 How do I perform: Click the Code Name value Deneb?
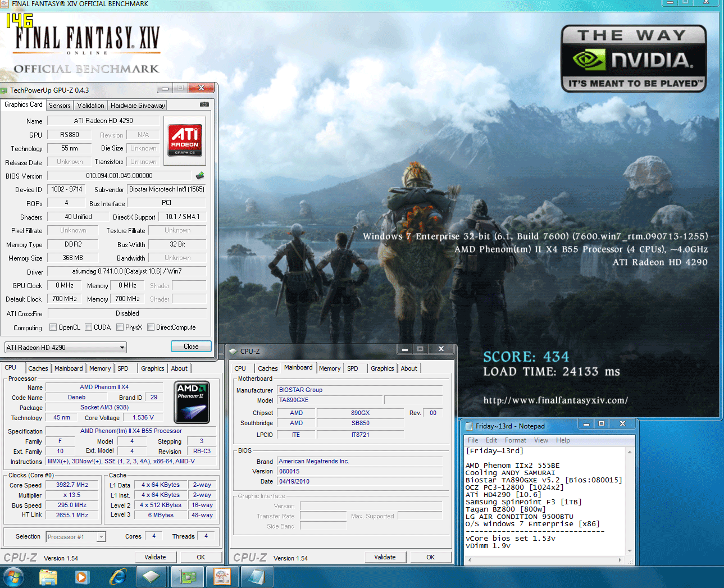[77, 398]
